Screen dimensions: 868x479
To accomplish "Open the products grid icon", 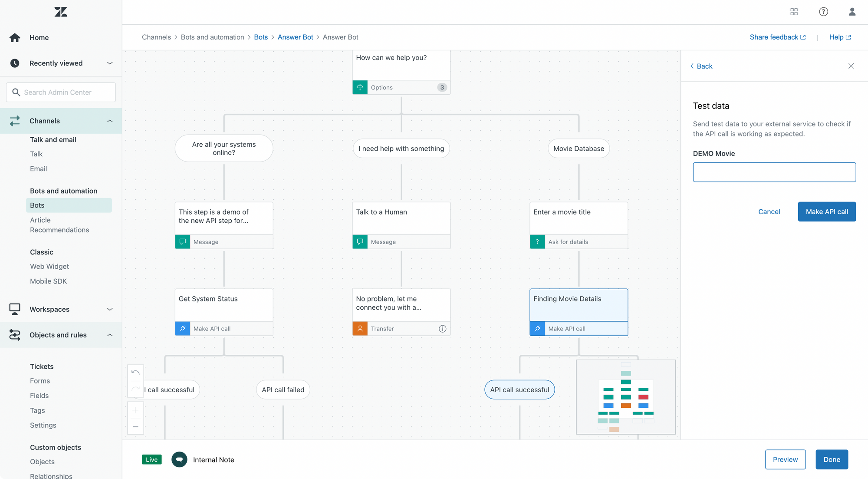I will click(794, 12).
